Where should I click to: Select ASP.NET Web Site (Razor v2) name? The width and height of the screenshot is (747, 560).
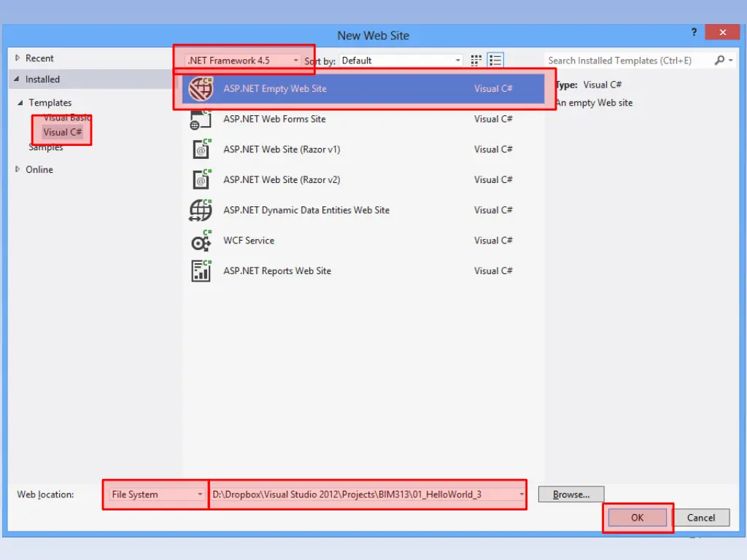click(282, 180)
